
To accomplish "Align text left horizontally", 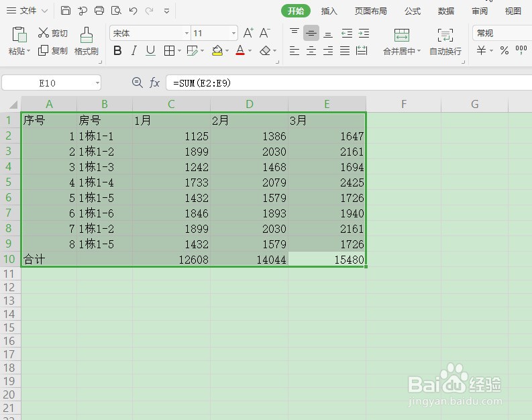I will (x=294, y=51).
